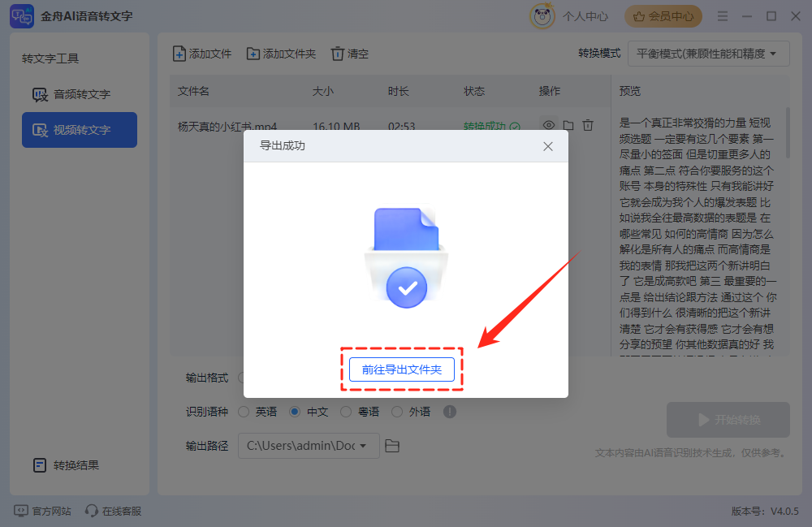Expand the 输出路径 dropdown
812x527 pixels.
(x=309, y=446)
